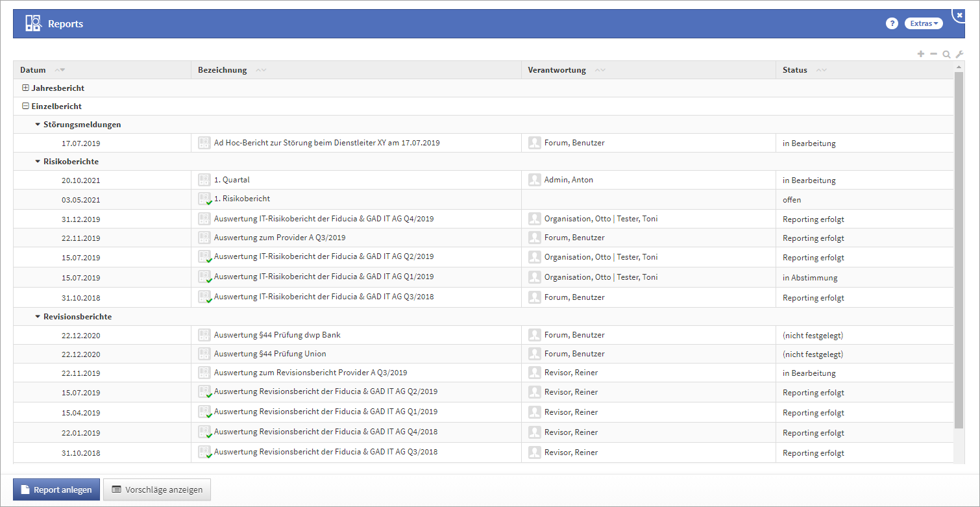Collapse the Risikoberichte subgroup
980x507 pixels.
coord(38,162)
